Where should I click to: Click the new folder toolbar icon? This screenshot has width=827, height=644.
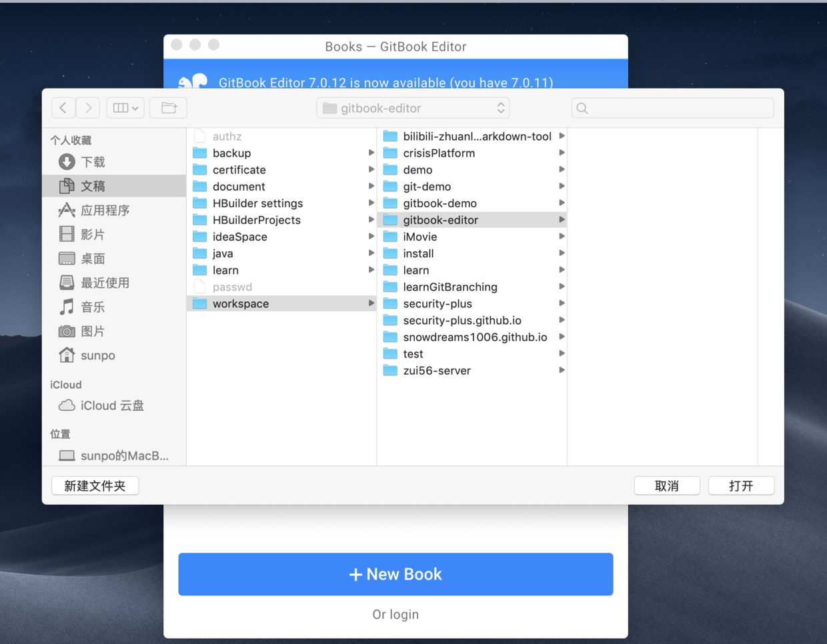168,107
